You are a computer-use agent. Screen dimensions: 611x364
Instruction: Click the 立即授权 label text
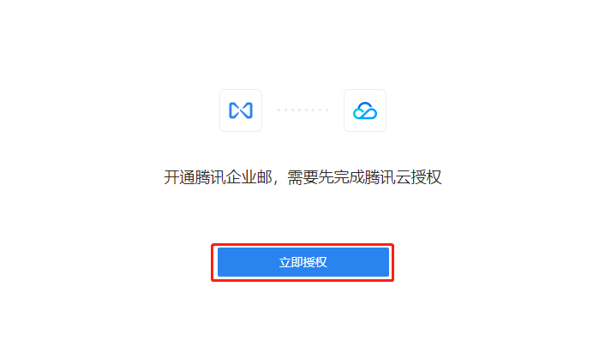pyautogui.click(x=303, y=262)
